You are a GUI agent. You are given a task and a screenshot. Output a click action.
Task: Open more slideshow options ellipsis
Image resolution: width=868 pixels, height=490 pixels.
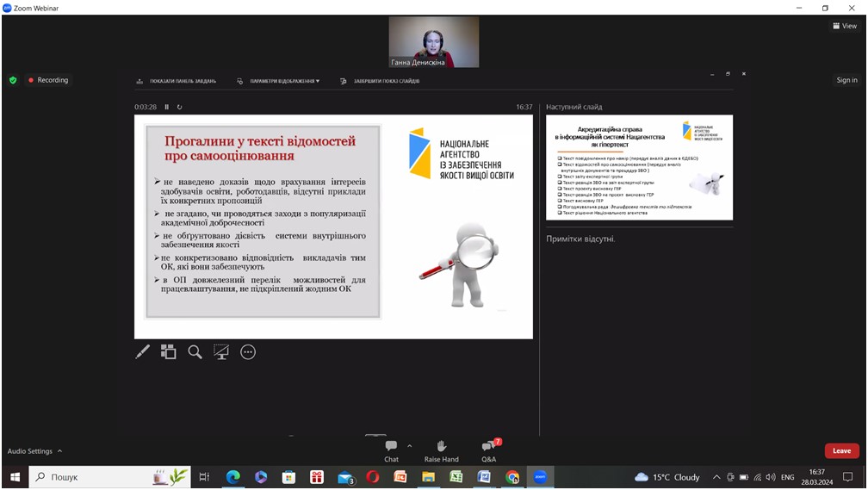pos(248,351)
